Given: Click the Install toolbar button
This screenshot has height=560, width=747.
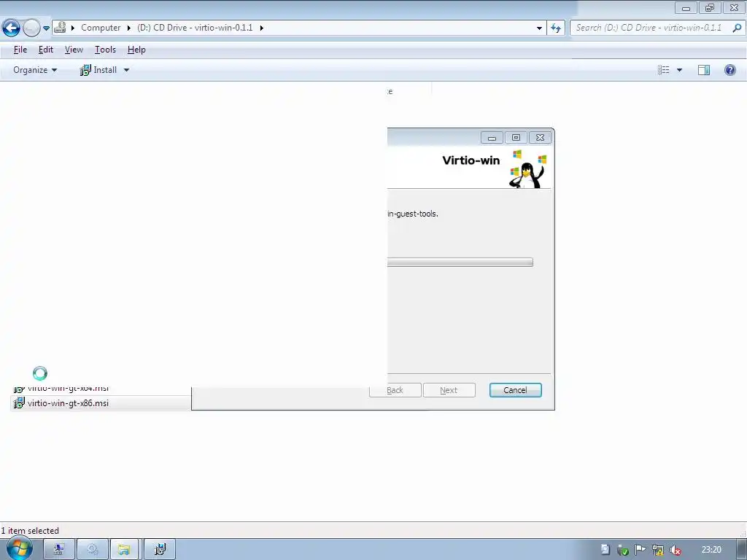Looking at the screenshot, I should click(x=98, y=70).
